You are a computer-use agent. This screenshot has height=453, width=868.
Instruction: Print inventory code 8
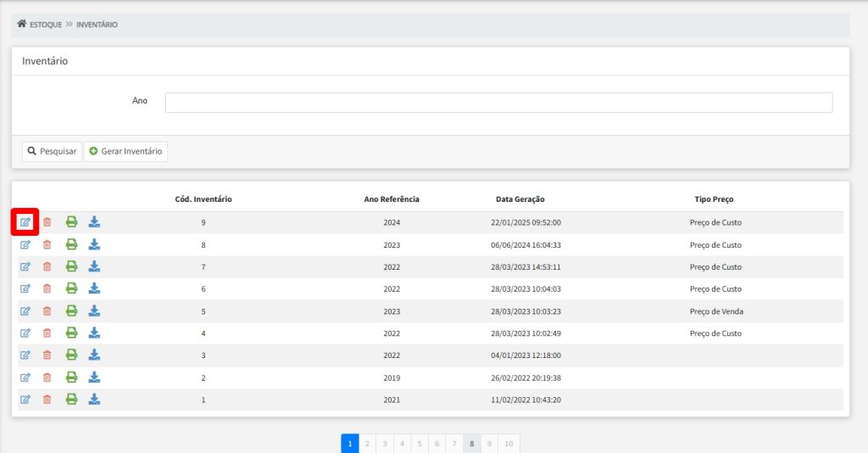pos(71,244)
